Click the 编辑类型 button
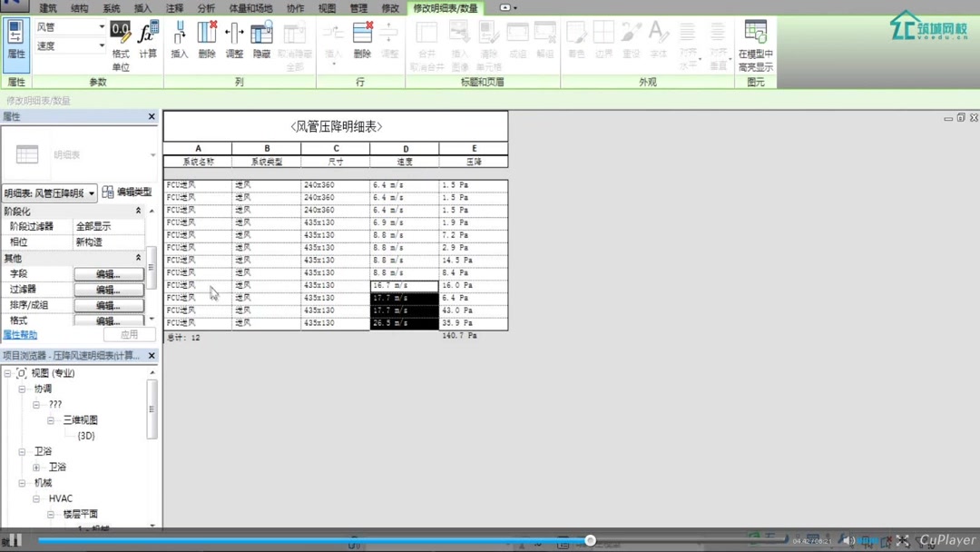This screenshot has height=552, width=980. [x=128, y=192]
